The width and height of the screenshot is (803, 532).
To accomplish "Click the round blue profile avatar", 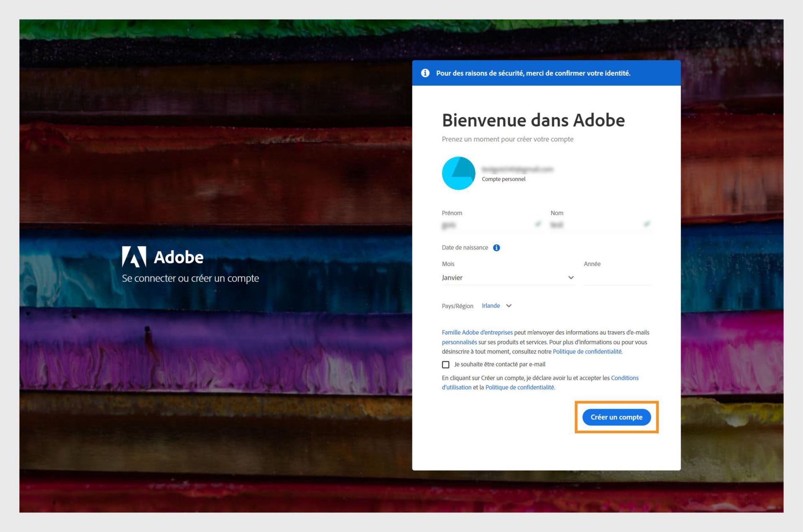I will [x=458, y=173].
